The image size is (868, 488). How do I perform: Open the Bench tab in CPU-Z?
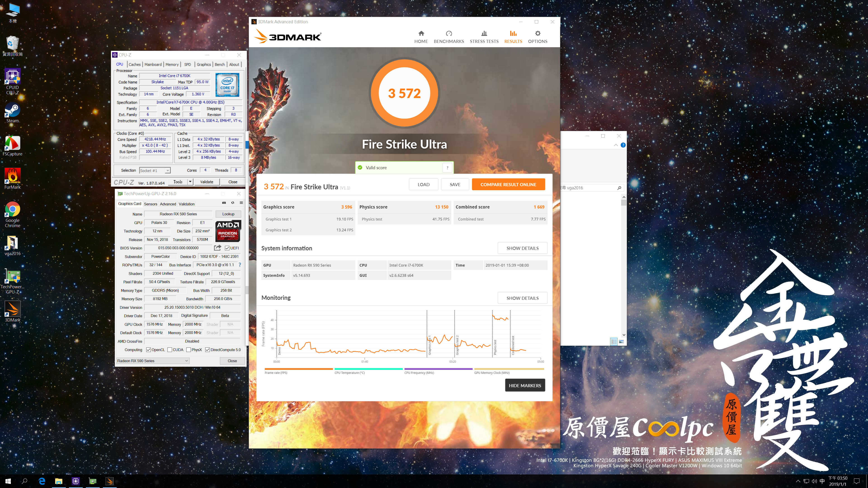pyautogui.click(x=220, y=64)
